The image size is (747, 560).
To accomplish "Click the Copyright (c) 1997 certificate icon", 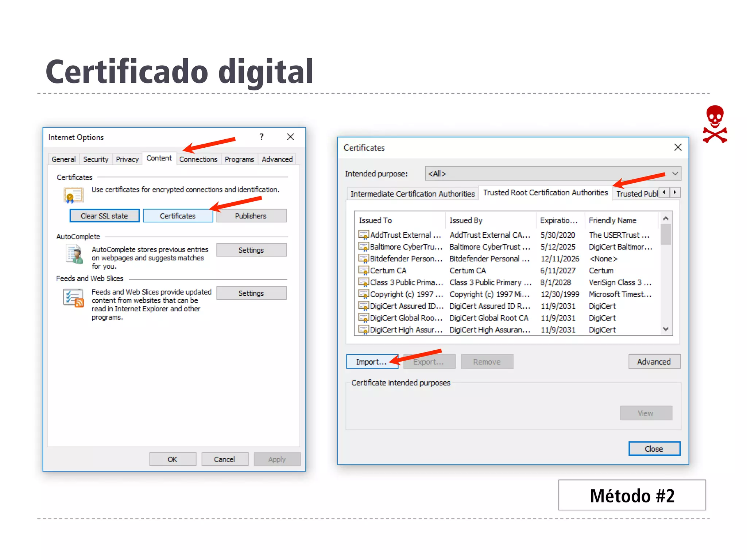I will (x=363, y=294).
